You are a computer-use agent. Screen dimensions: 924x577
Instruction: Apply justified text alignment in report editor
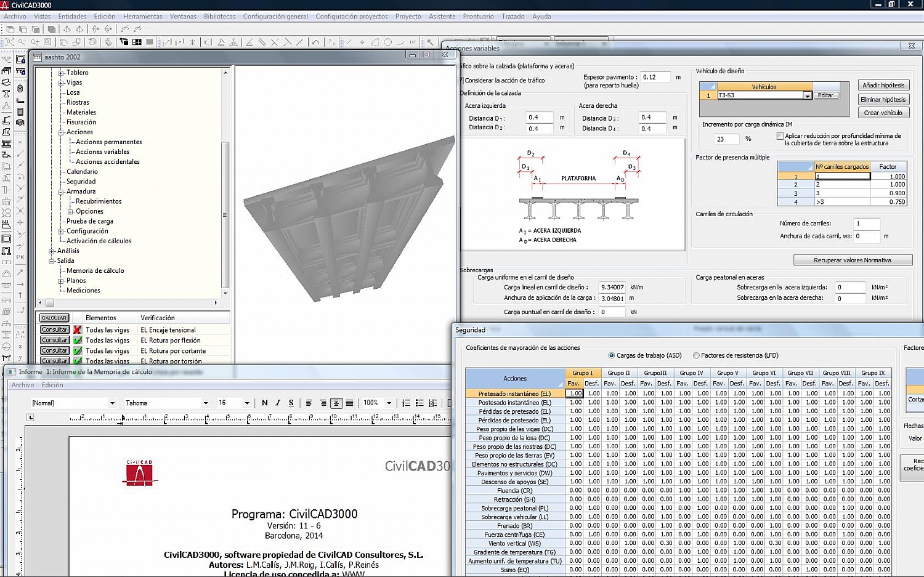coord(349,403)
